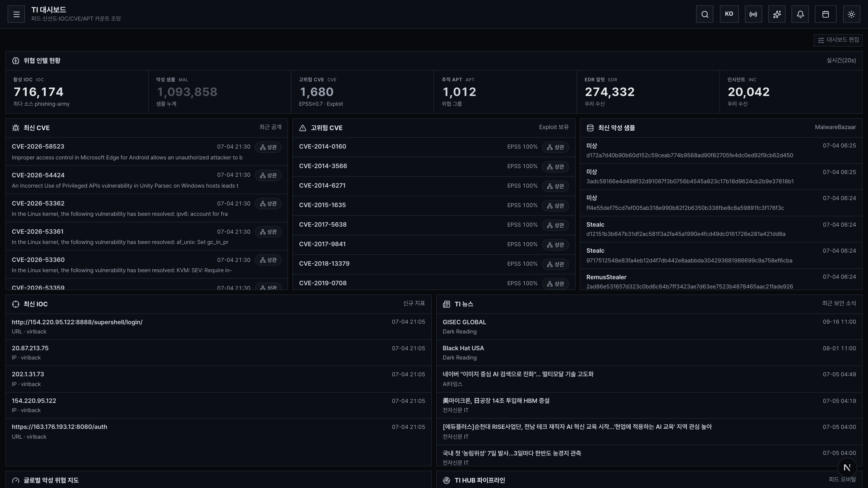Viewport: 868px width, 488px height.
Task: Click 상관 button for CVE-2017-9841
Action: coord(555,245)
